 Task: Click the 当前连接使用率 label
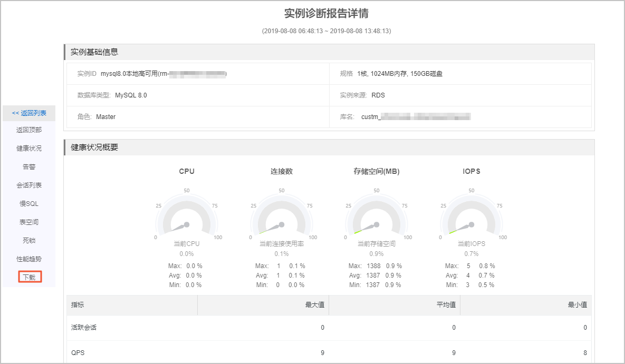[x=282, y=244]
